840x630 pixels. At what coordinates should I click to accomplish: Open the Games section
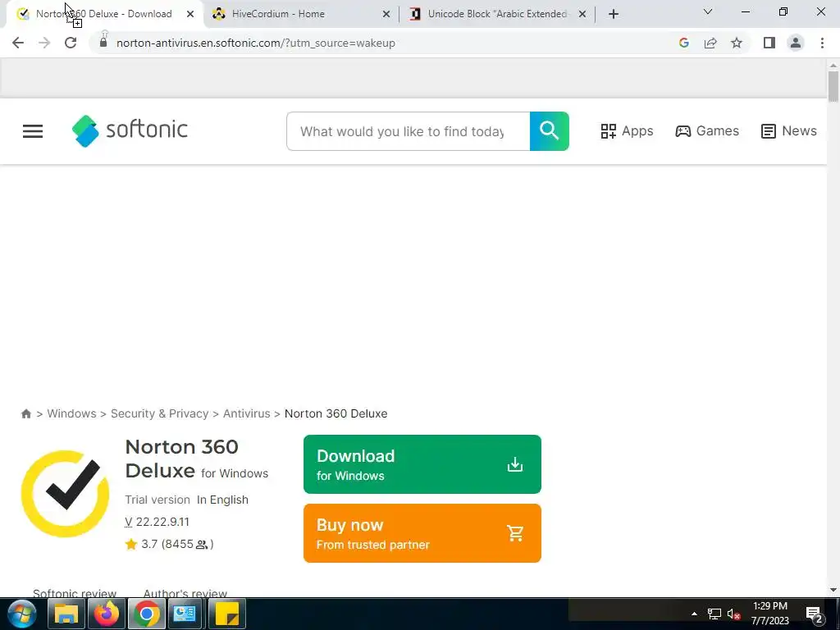pyautogui.click(x=706, y=131)
